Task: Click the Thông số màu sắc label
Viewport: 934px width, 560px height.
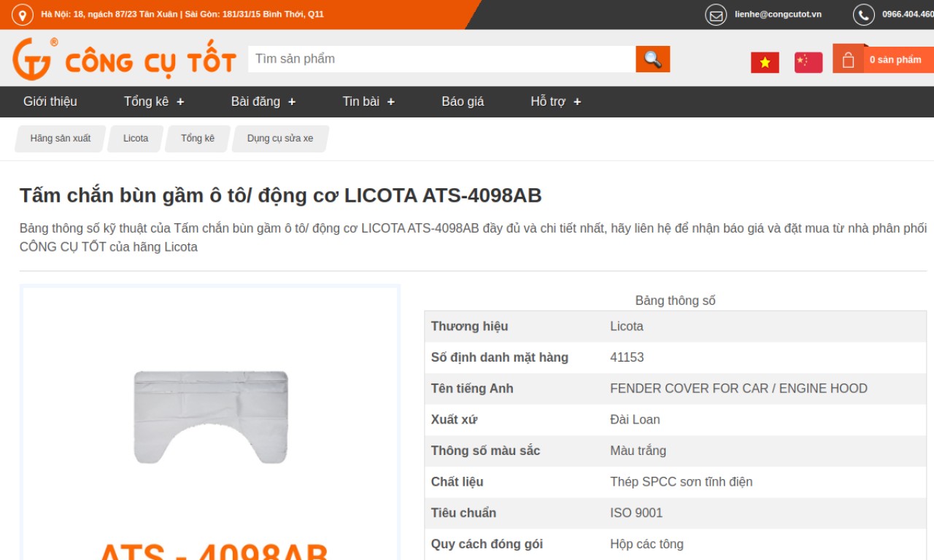Action: (485, 451)
